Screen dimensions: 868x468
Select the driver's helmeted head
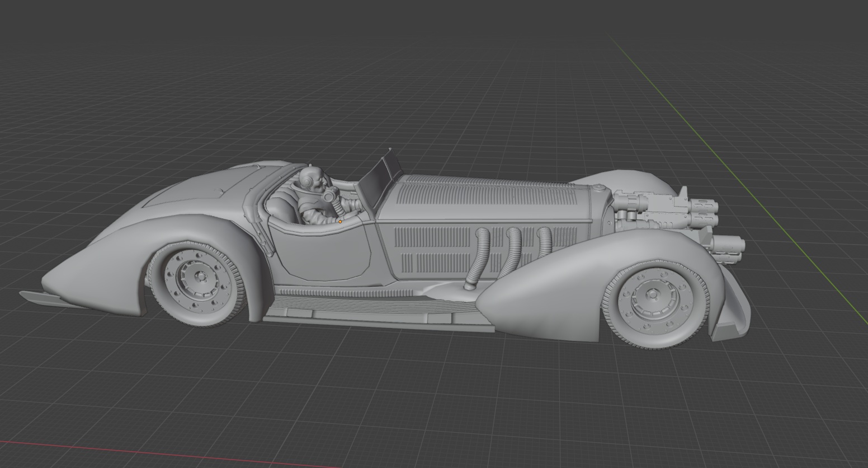pyautogui.click(x=312, y=179)
